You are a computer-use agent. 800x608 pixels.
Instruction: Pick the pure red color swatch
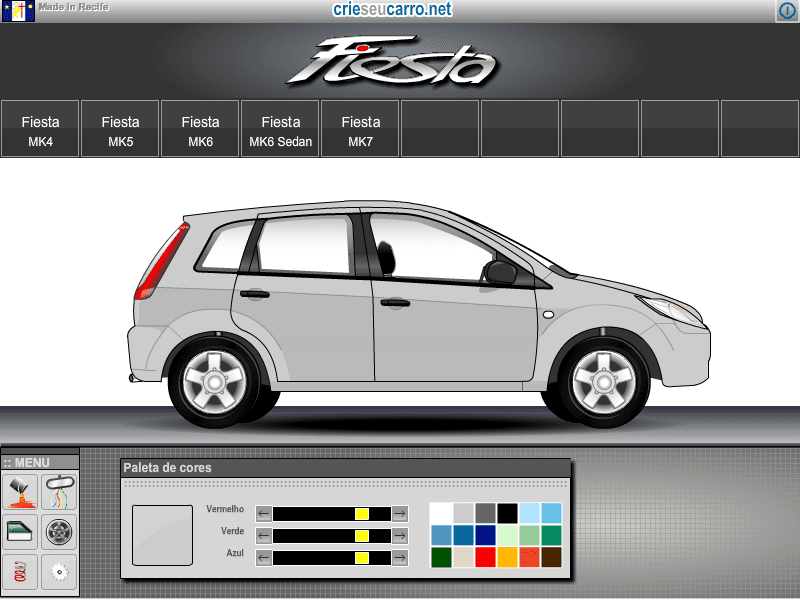485,558
